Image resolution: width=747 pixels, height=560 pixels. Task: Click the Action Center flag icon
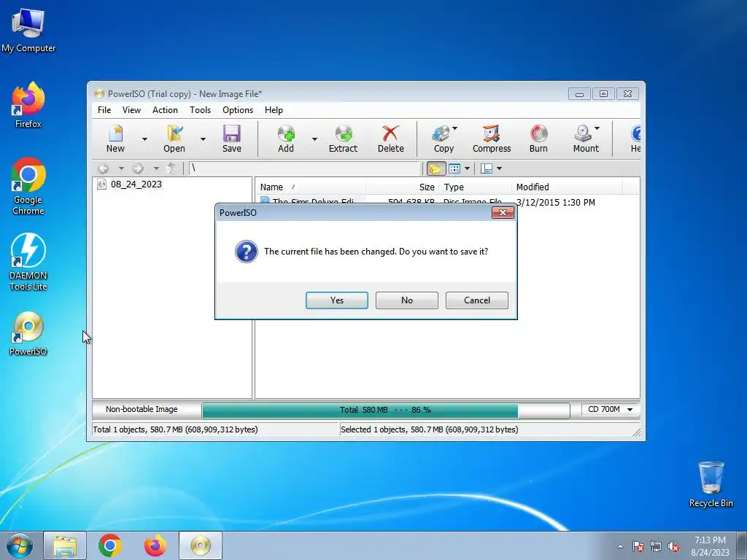[x=638, y=547]
